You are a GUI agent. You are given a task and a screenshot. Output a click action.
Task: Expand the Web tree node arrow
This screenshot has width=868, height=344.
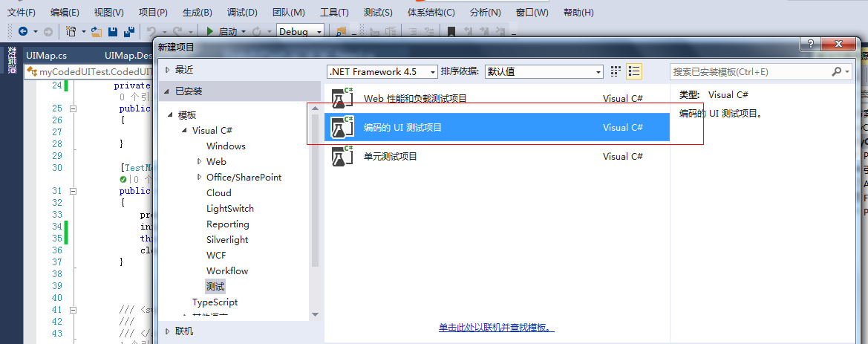point(199,162)
